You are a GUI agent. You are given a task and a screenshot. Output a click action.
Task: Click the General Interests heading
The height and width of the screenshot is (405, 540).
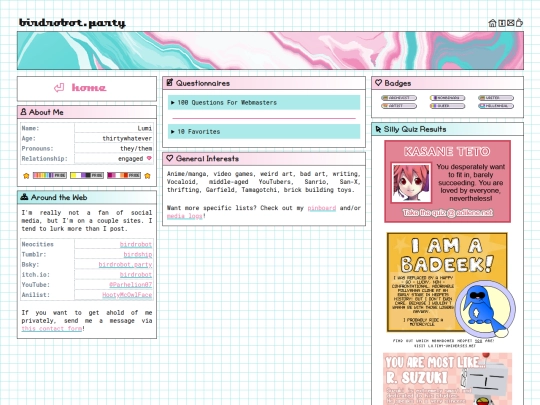coord(207,158)
